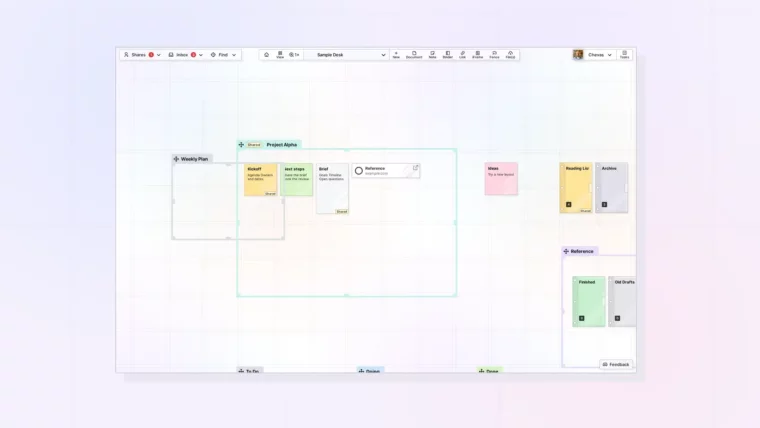Click the item count badge on Finished binder
This screenshot has width=760, height=428.
coord(582,318)
